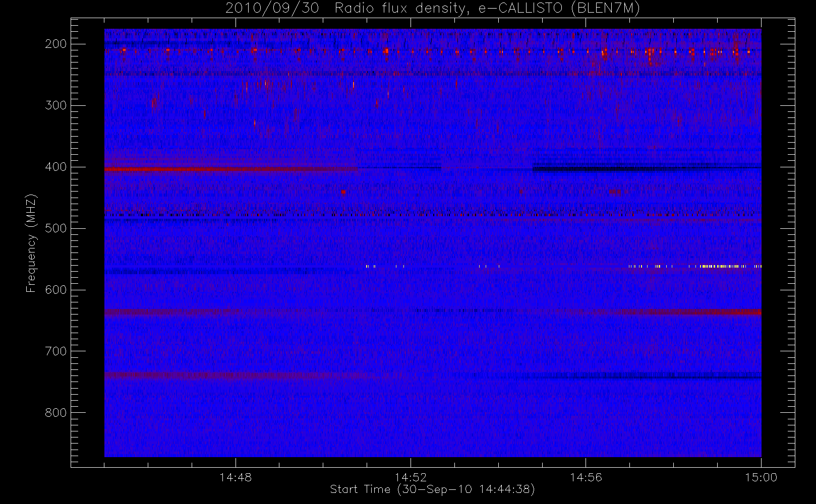Click the 14:52 time tick label
816x504 pixels.
click(x=411, y=477)
